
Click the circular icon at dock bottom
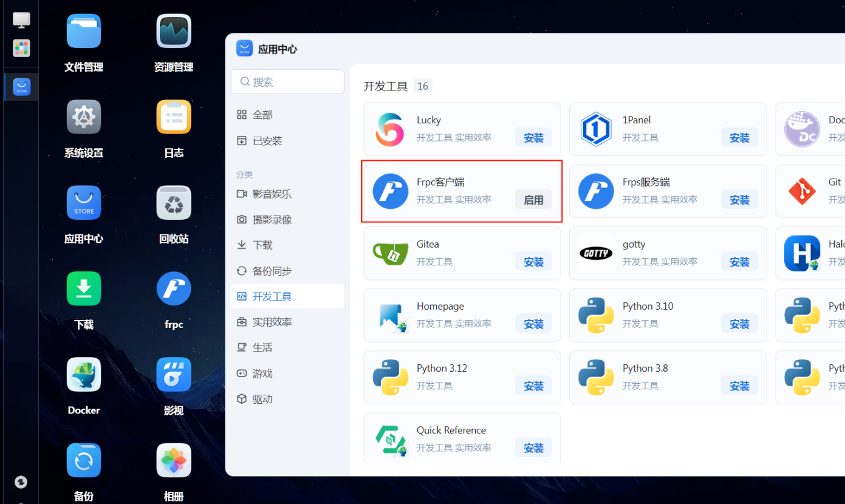click(x=21, y=482)
